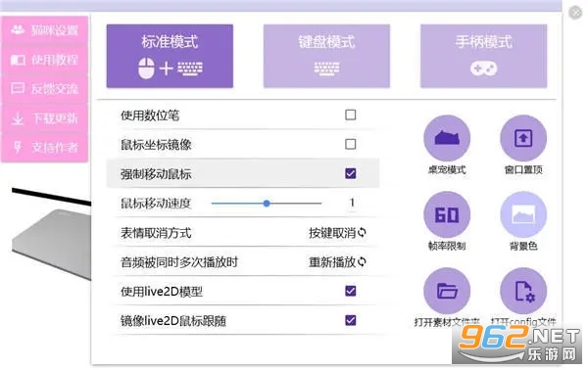
Task: Switch to 手柄模式 gamepad mode
Action: click(483, 56)
